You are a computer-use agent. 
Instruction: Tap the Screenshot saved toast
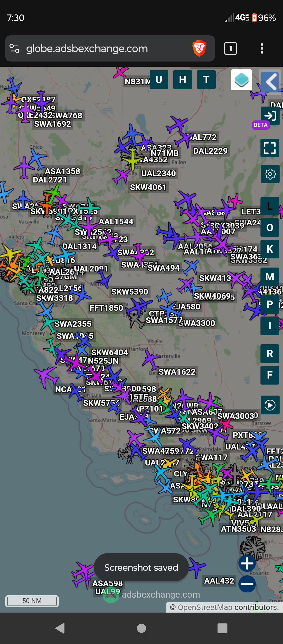click(141, 567)
